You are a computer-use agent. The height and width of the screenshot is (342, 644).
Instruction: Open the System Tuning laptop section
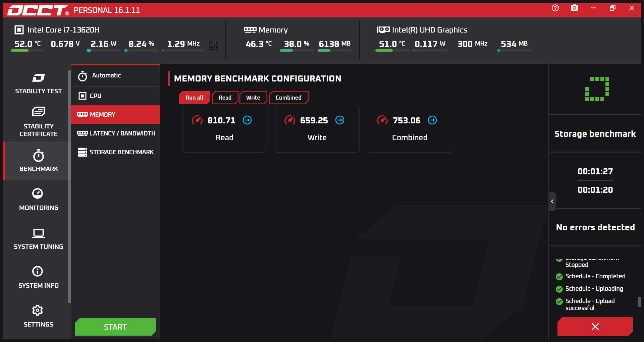pos(38,239)
